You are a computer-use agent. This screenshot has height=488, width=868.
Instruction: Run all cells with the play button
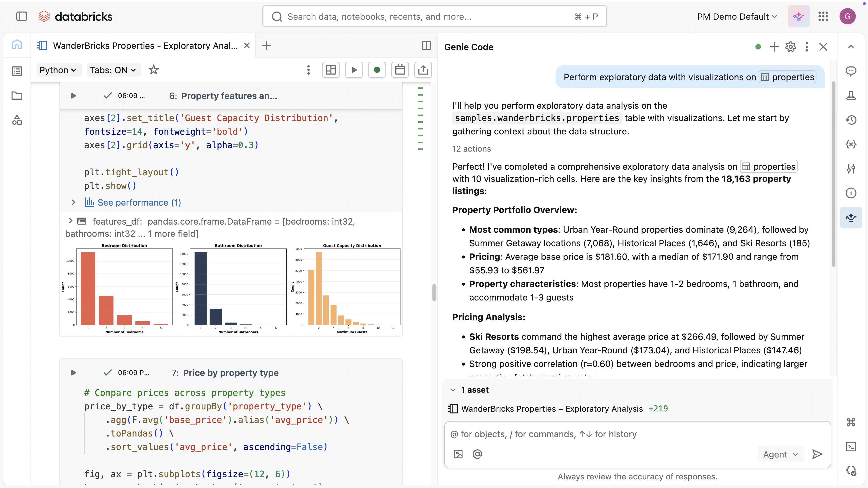coord(354,70)
